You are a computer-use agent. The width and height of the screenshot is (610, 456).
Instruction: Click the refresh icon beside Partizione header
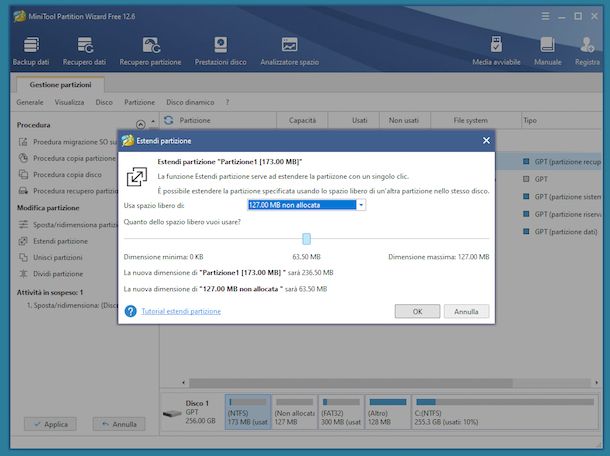coord(168,120)
